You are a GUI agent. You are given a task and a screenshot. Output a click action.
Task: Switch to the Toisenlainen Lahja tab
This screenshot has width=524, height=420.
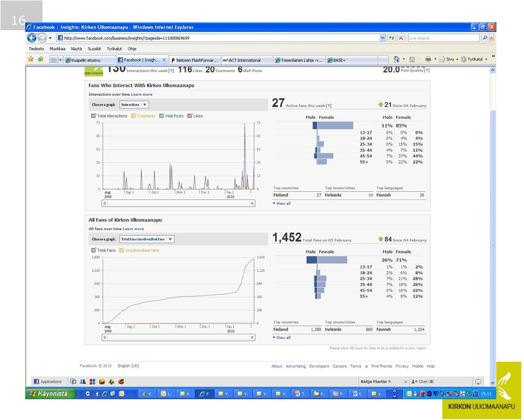(300, 60)
